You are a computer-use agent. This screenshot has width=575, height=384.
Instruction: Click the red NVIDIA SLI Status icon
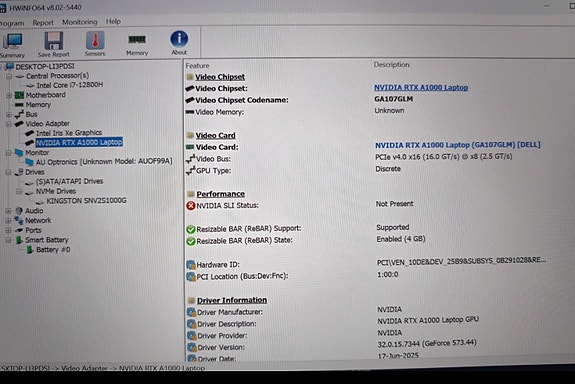click(191, 206)
